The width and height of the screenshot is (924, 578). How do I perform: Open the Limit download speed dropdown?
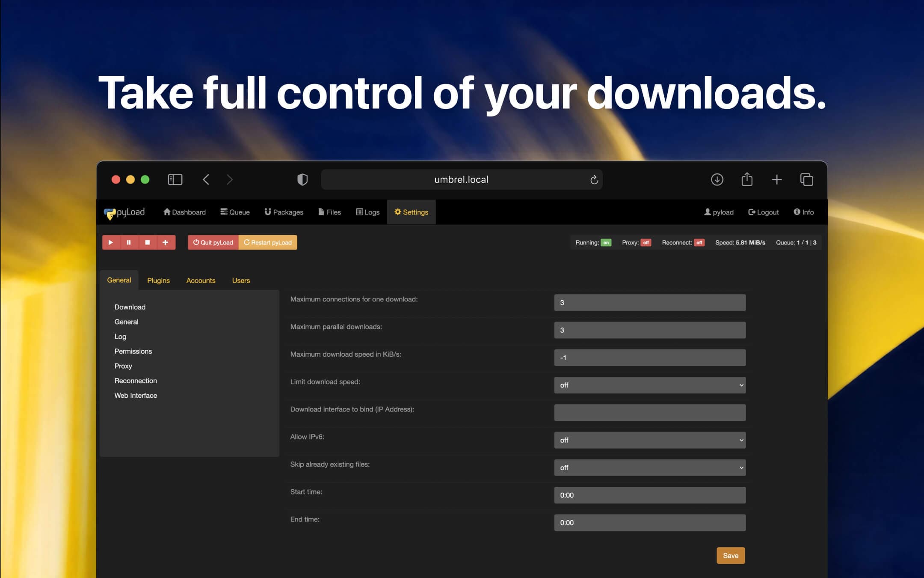click(x=649, y=385)
